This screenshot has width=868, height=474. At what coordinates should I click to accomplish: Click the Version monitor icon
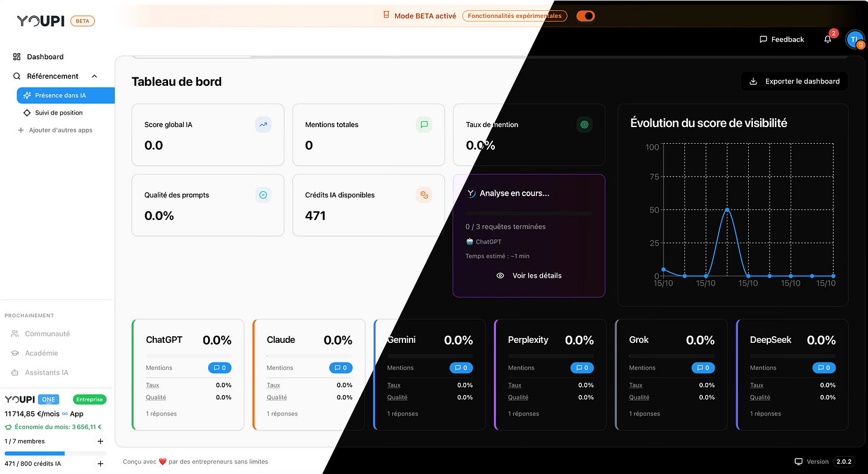(x=799, y=461)
